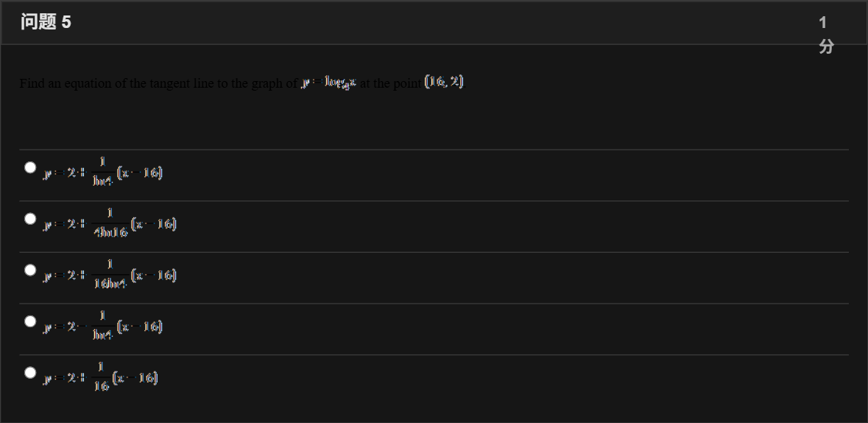Screen dimensions: 868x423
Task: Click the 1 分 points label
Action: pyautogui.click(x=826, y=35)
